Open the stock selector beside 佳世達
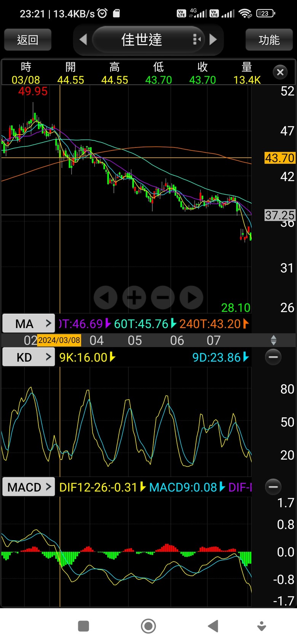Viewport: 297px width, 644px height. point(196,39)
